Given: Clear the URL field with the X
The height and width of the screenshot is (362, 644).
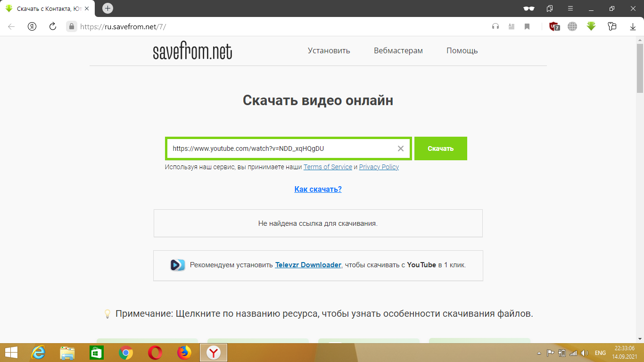Looking at the screenshot, I should click(x=401, y=148).
